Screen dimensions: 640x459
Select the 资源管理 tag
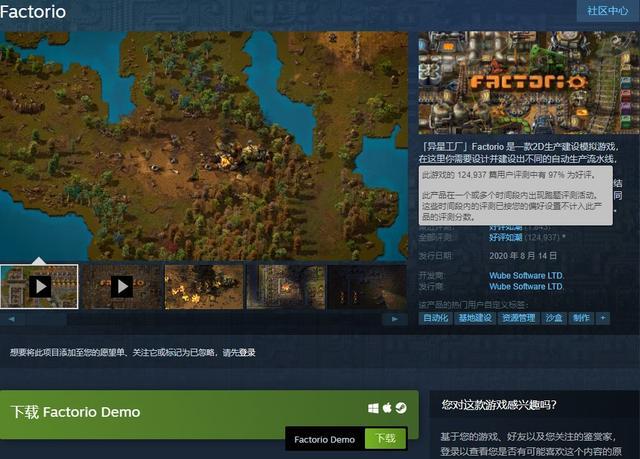click(x=518, y=318)
